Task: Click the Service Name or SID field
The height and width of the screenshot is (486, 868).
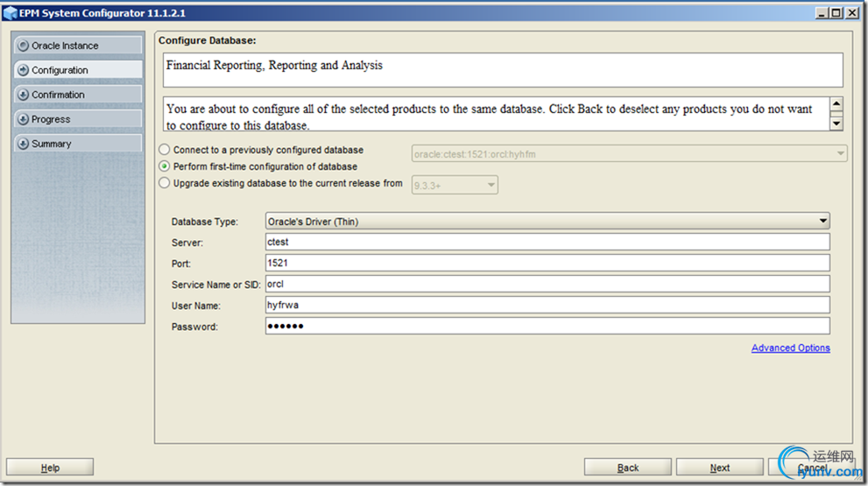Action: tap(547, 284)
